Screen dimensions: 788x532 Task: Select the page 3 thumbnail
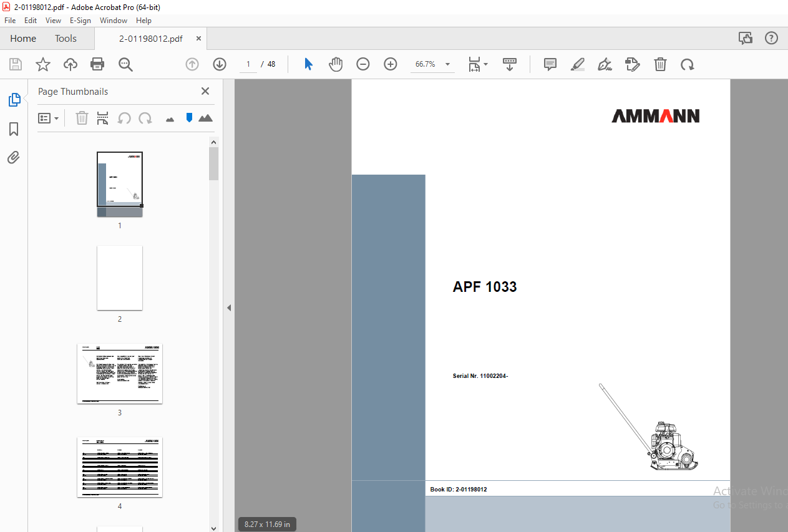point(120,374)
